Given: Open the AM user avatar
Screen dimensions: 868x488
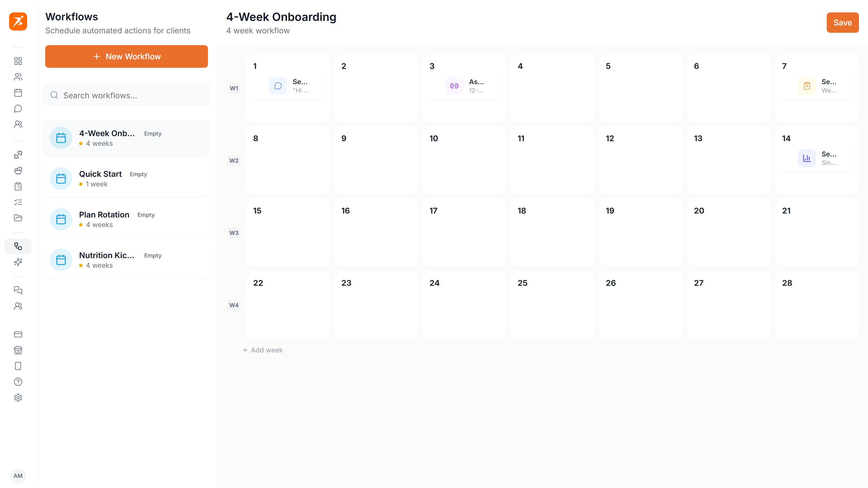Looking at the screenshot, I should tap(18, 476).
